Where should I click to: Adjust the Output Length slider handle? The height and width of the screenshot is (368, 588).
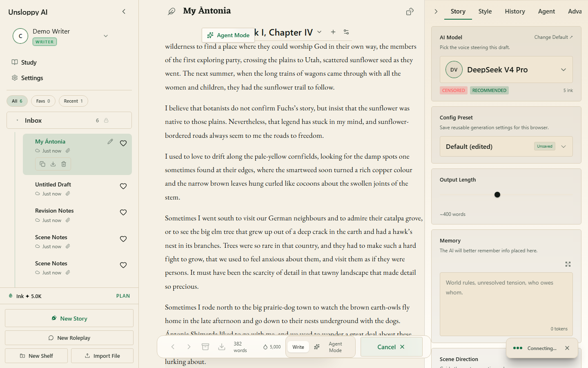coord(497,195)
